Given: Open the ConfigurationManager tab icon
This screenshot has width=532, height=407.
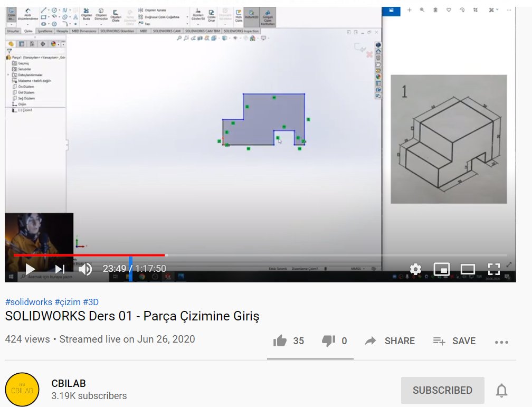Looking at the screenshot, I should pyautogui.click(x=32, y=44).
